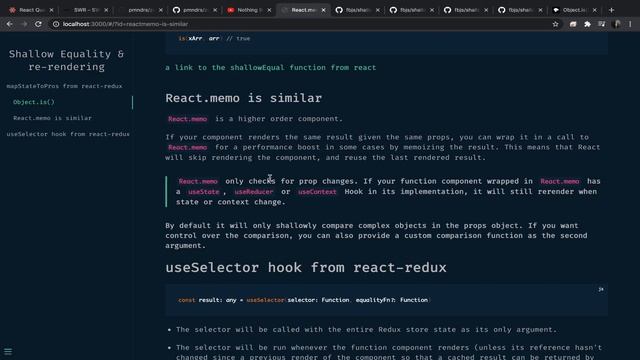Viewport: 640px width, 360px height.
Task: Copy the useSelector code block
Action: click(x=601, y=289)
